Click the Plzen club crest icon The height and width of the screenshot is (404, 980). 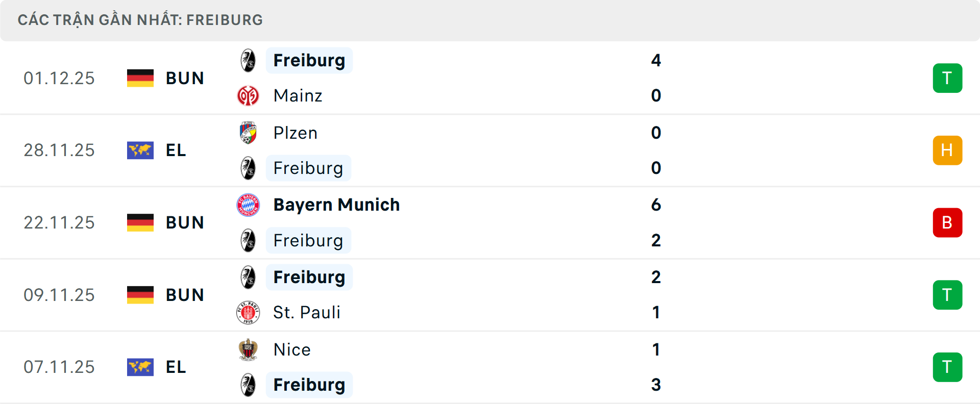248,133
